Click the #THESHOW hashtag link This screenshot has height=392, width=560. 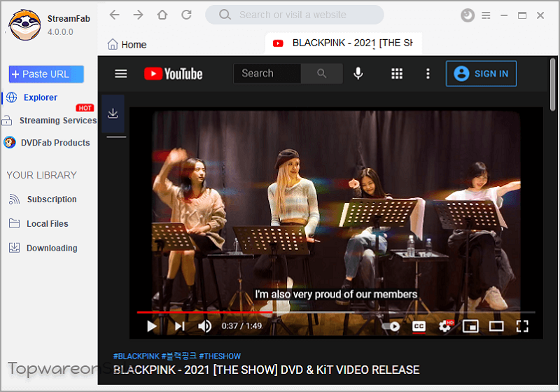[220, 356]
